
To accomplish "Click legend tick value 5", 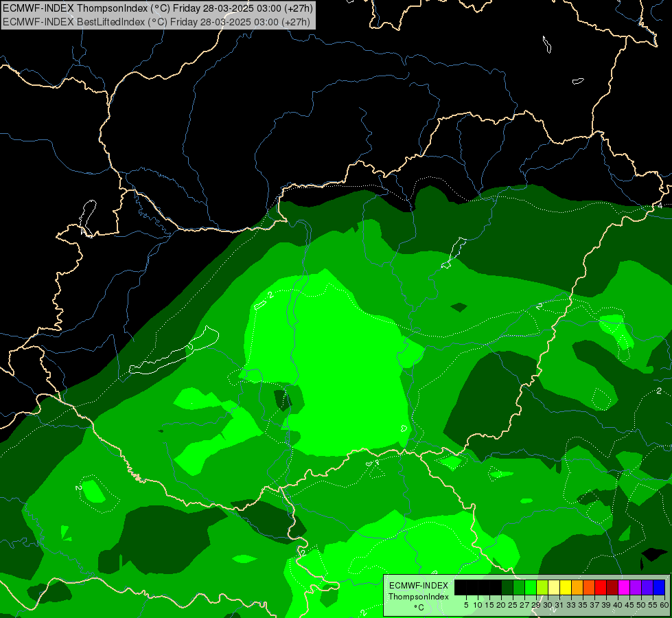I will click(466, 605).
